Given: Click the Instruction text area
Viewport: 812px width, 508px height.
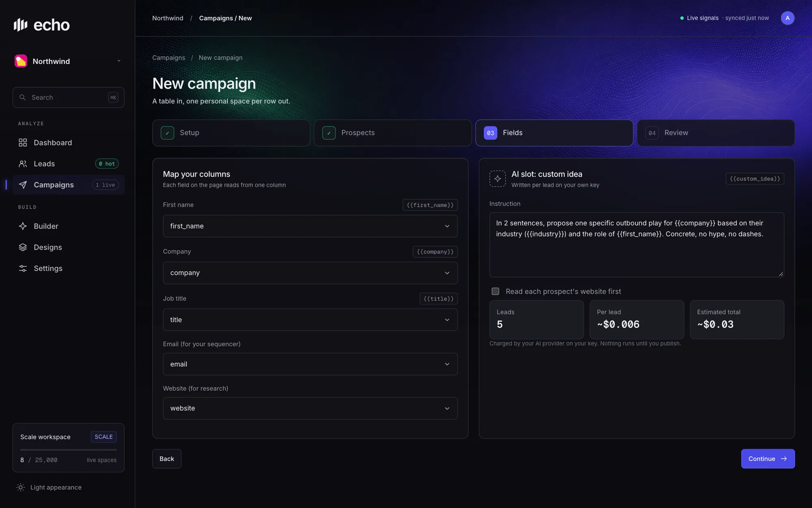Looking at the screenshot, I should coord(637,245).
